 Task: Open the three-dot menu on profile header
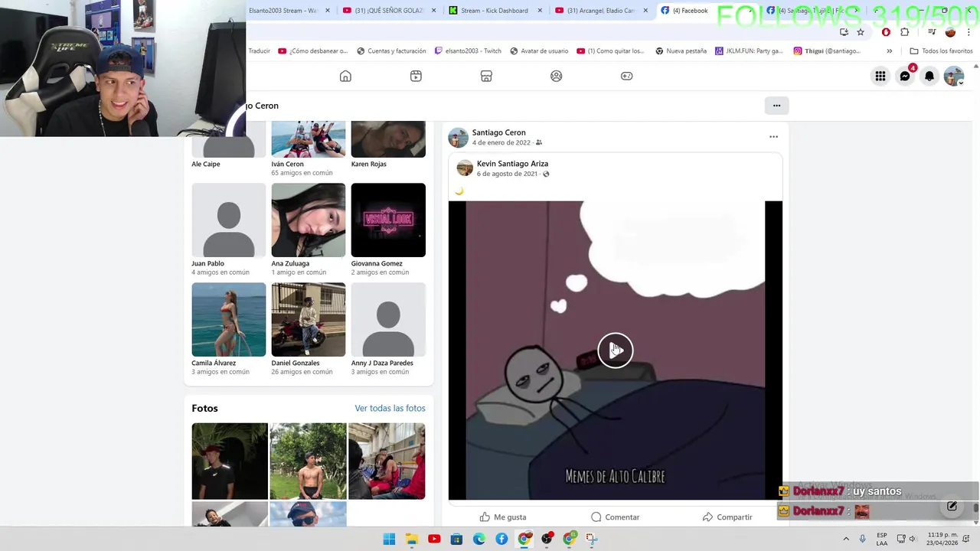coord(776,106)
